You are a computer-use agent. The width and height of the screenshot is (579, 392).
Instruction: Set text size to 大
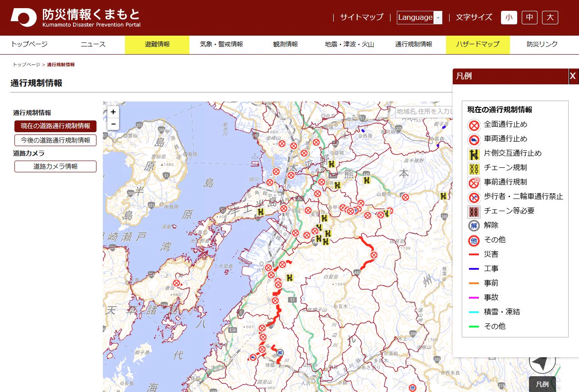tap(550, 18)
